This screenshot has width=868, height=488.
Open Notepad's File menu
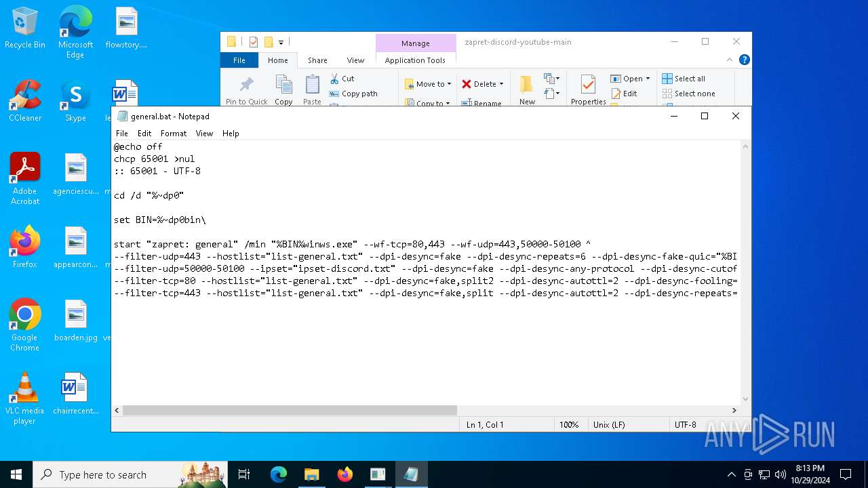[122, 134]
